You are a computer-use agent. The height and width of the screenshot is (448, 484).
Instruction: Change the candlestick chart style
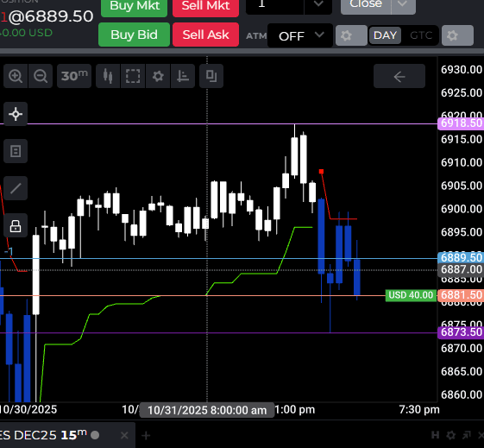coord(108,76)
